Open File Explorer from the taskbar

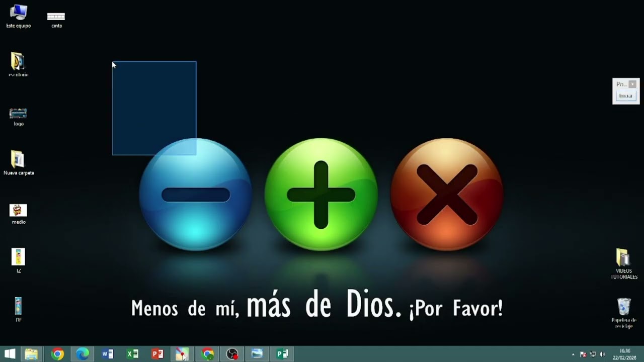coord(31,354)
